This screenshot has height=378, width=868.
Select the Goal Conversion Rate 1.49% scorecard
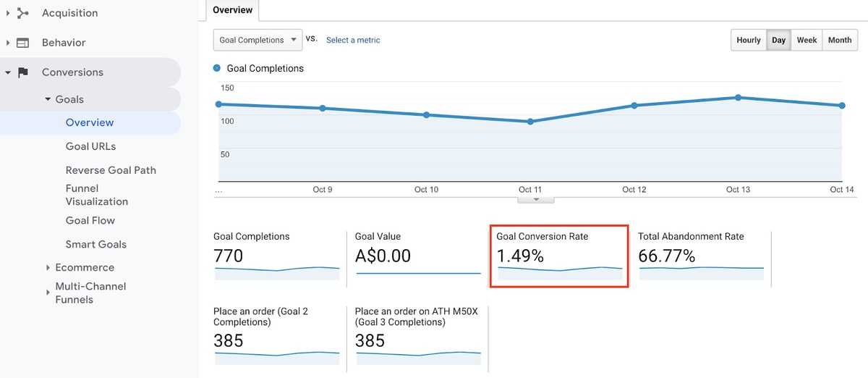(559, 256)
